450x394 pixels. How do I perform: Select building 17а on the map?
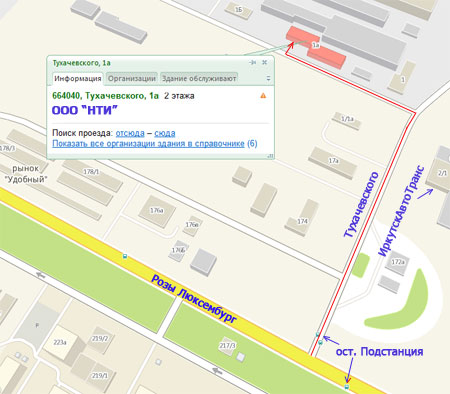[x=333, y=162]
